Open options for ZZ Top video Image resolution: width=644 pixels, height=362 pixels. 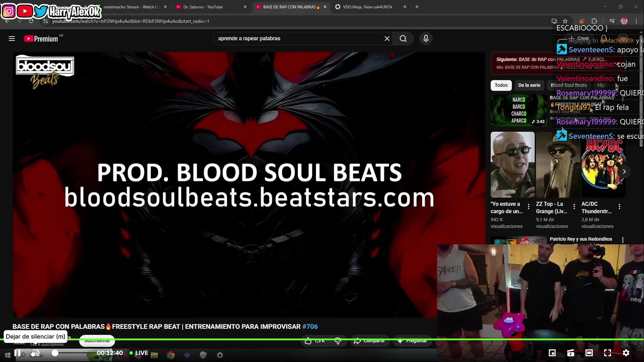[x=574, y=207]
